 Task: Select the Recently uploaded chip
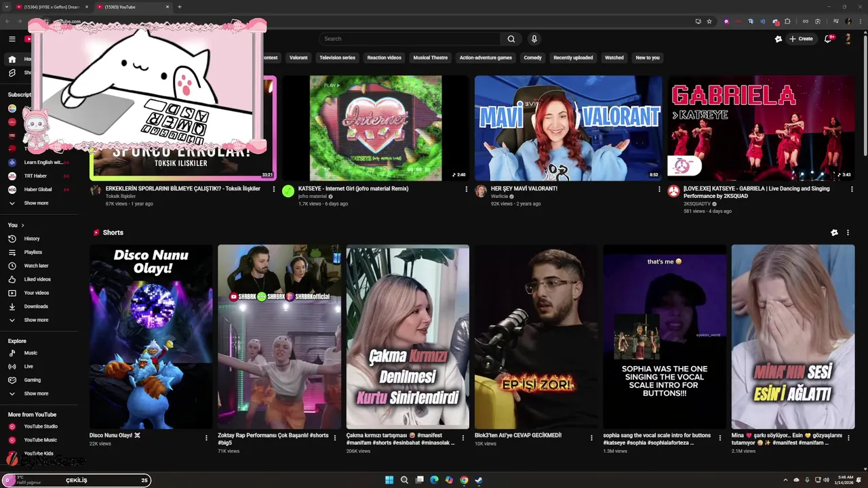(x=573, y=58)
